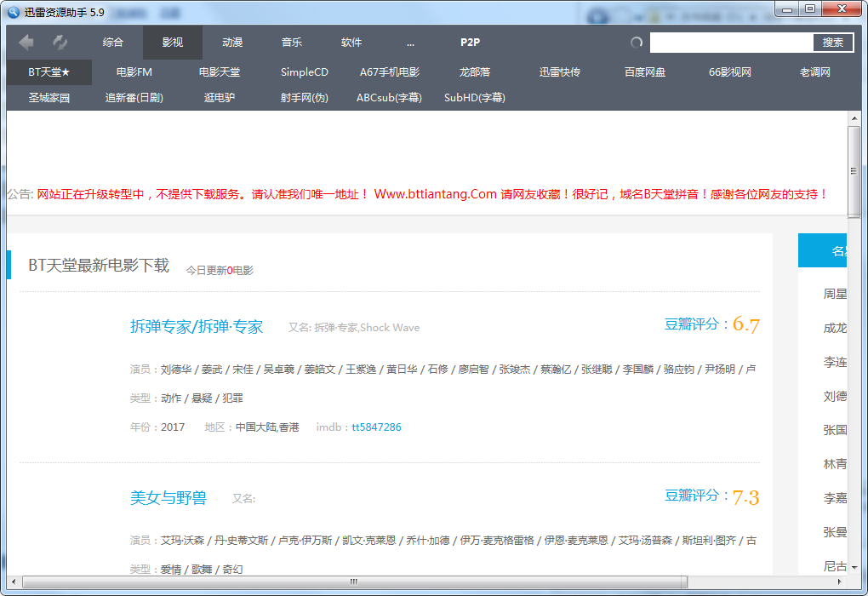This screenshot has width=868, height=596.
Task: Click the horizontal scrollbar thumb
Action: 353,582
